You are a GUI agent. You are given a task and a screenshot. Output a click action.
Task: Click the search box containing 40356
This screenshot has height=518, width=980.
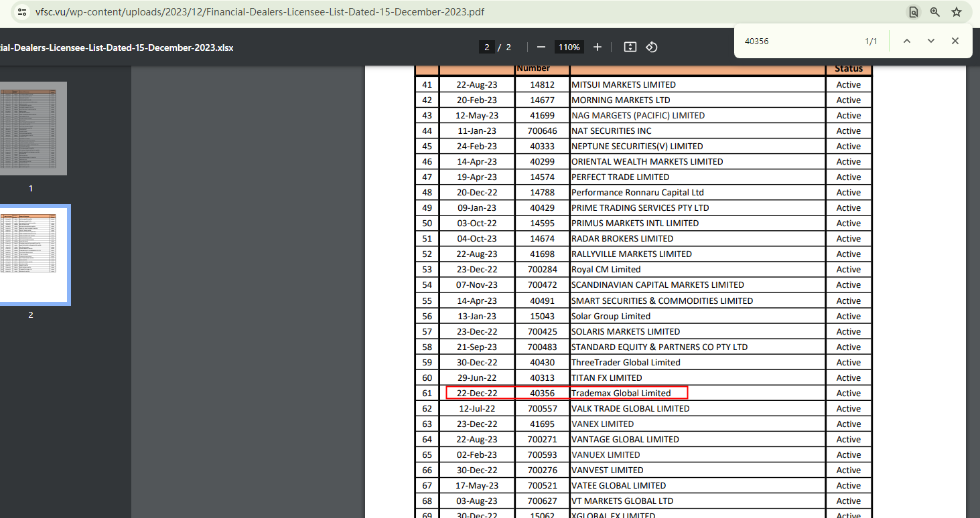pos(797,41)
